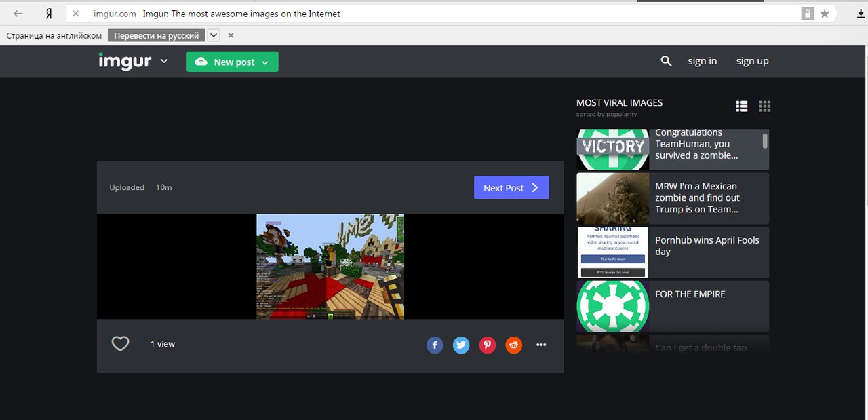The width and height of the screenshot is (868, 420).
Task: Click the '10m' upload time
Action: pyautogui.click(x=164, y=187)
